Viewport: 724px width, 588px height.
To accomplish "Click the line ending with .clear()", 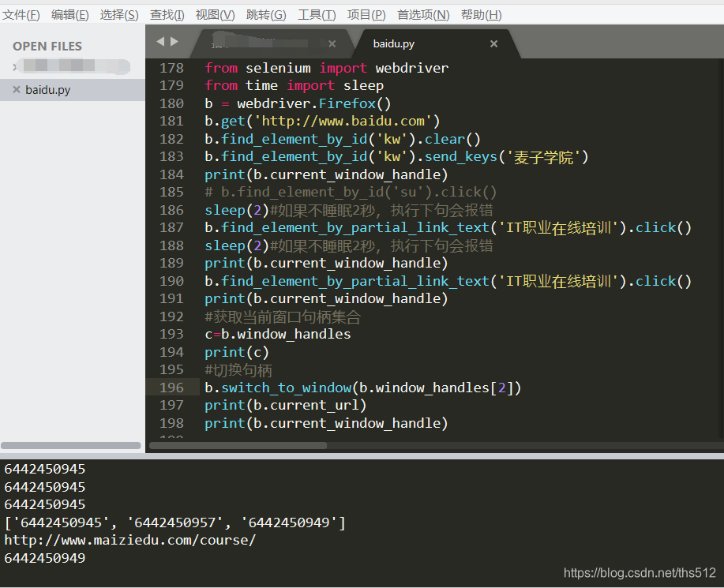I will click(343, 140).
